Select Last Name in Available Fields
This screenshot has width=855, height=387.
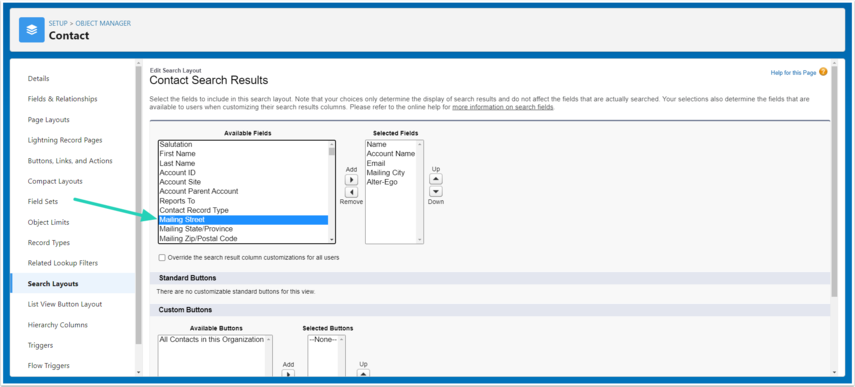[243, 164]
